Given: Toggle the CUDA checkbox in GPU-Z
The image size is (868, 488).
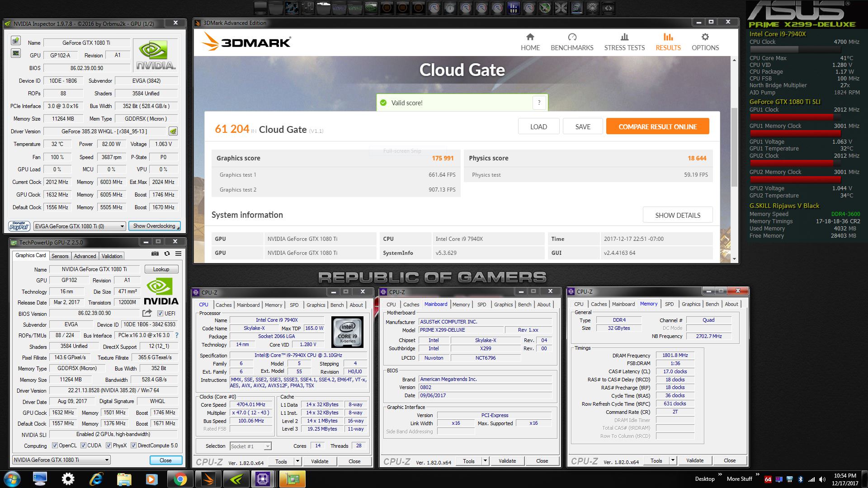Looking at the screenshot, I should coord(83,446).
